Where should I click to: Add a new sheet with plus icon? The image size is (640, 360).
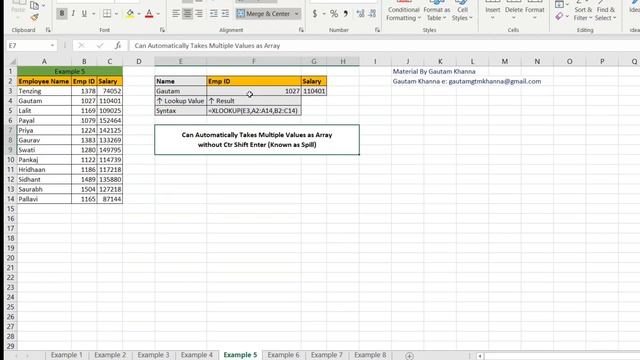click(409, 356)
